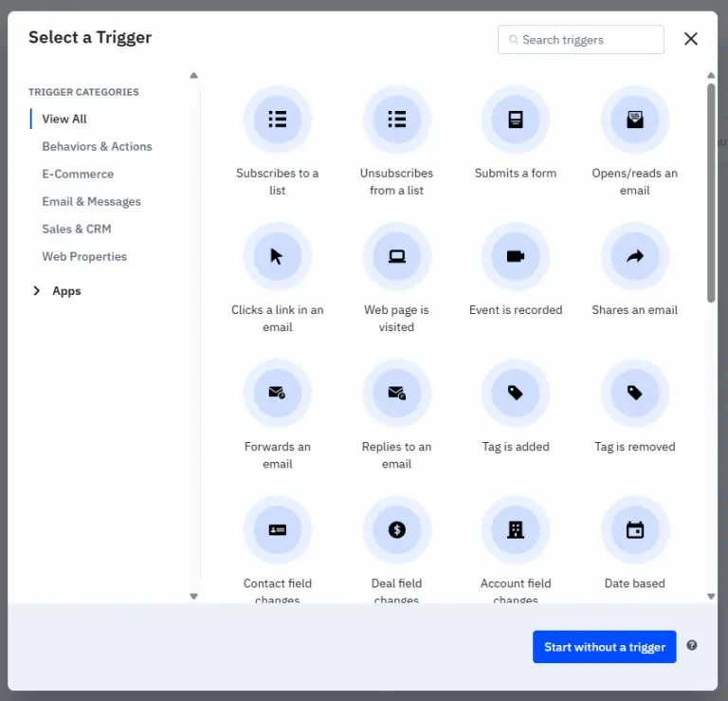Choose the Unsubscribes from a list trigger icon
This screenshot has height=701, width=728.
[396, 120]
